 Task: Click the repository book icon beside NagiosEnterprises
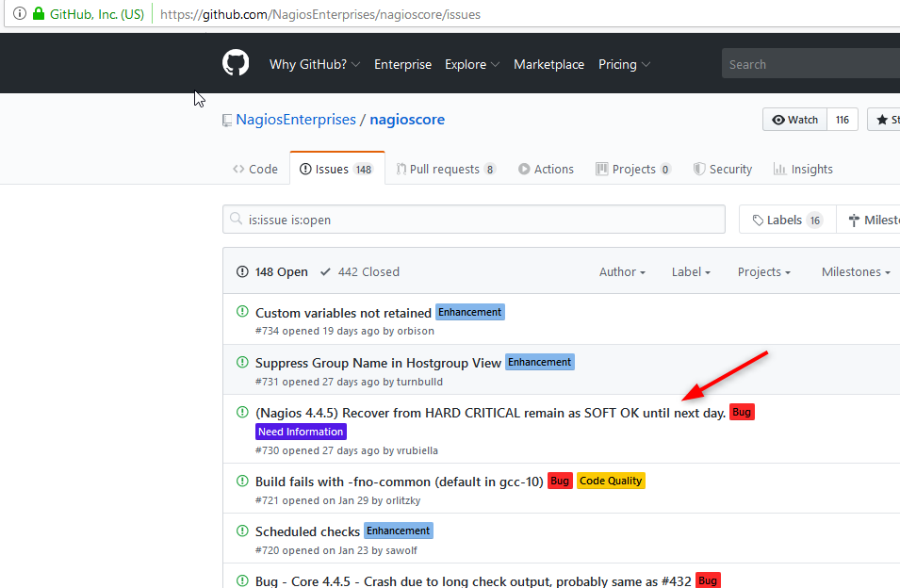227,121
